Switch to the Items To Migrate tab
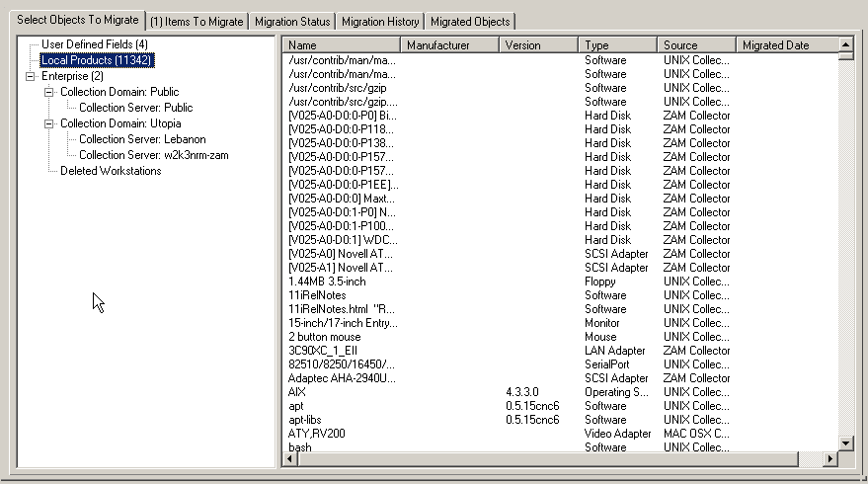The image size is (868, 484). coord(197,22)
